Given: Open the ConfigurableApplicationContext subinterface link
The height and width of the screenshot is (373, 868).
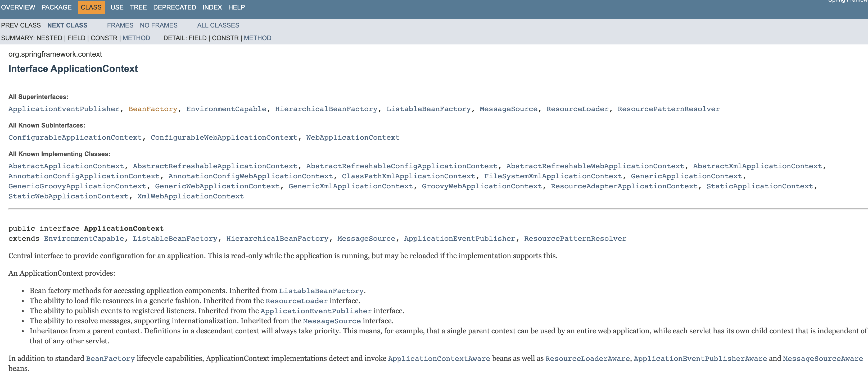Looking at the screenshot, I should 75,138.
